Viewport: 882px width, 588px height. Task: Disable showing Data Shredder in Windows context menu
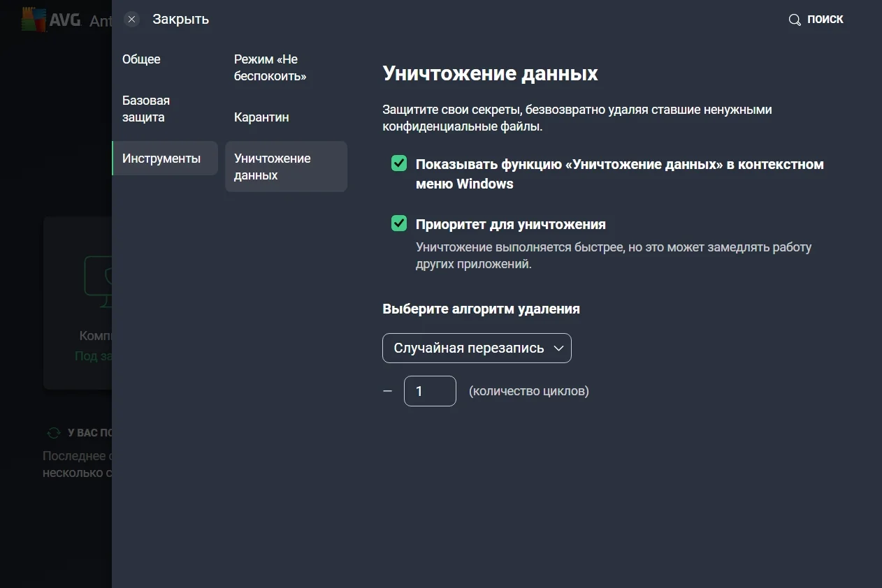399,164
